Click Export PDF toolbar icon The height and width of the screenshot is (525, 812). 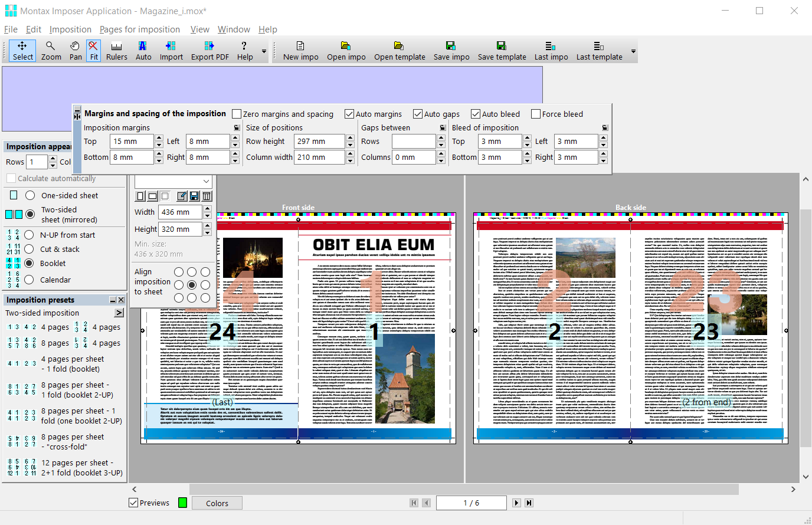click(209, 51)
